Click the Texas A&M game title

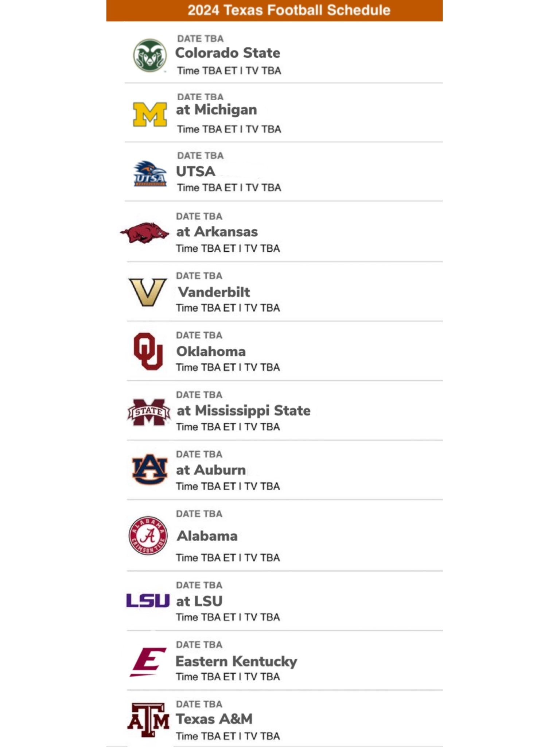[214, 719]
